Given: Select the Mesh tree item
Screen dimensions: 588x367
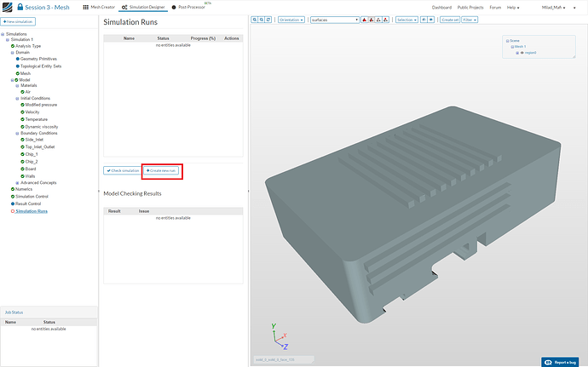Looking at the screenshot, I should (x=26, y=73).
